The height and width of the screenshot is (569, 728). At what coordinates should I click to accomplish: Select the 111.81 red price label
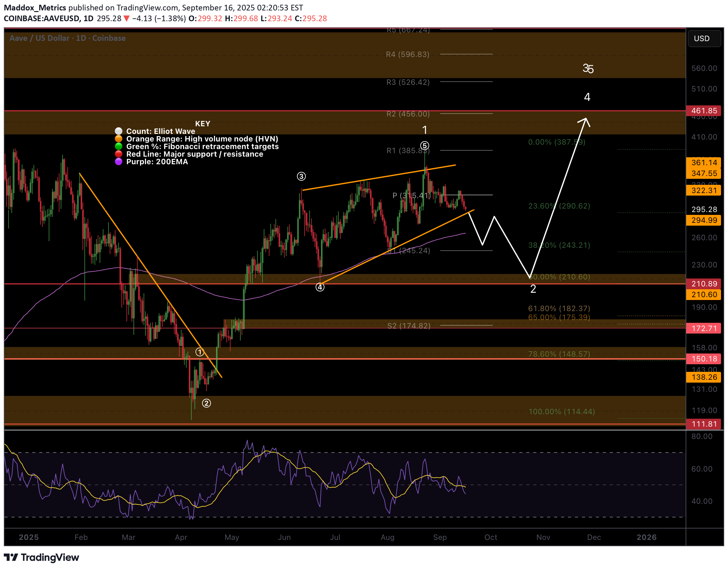click(704, 424)
